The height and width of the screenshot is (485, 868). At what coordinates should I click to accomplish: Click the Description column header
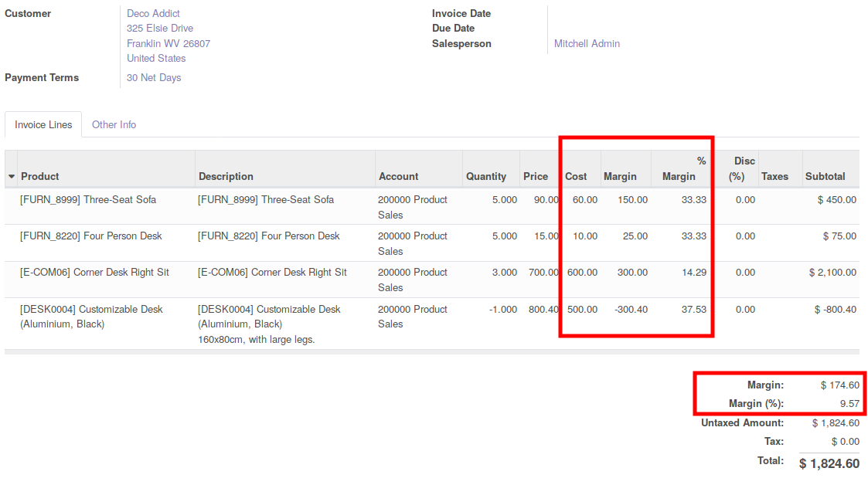226,176
